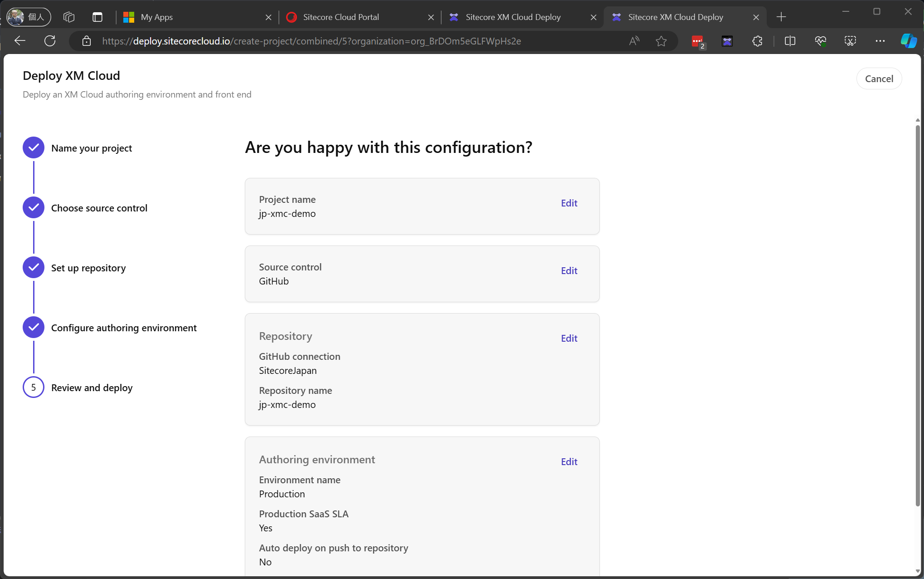Image resolution: width=924 pixels, height=579 pixels.
Task: Open a new tab with plus
Action: [x=781, y=17]
